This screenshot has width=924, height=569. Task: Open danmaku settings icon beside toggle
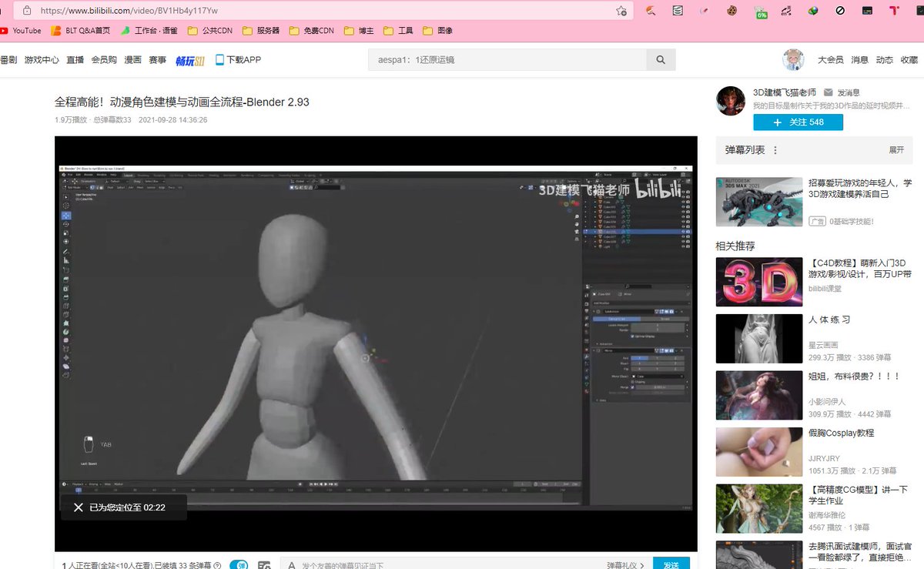[x=264, y=566]
